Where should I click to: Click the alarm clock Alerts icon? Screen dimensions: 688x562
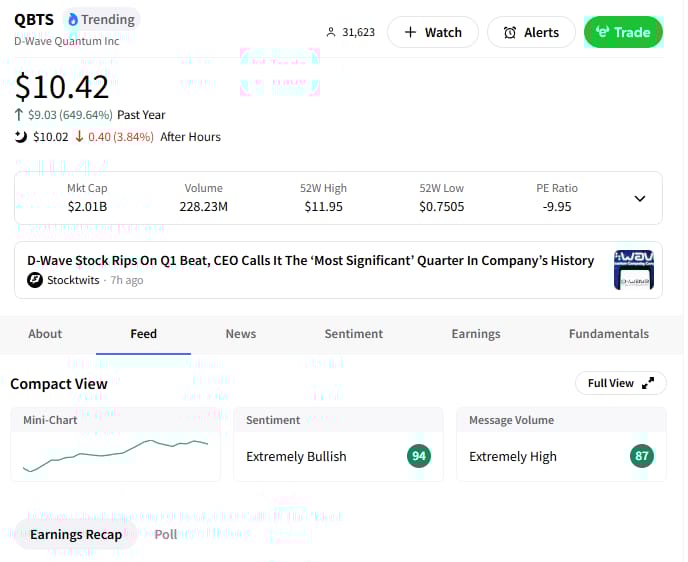click(x=510, y=32)
